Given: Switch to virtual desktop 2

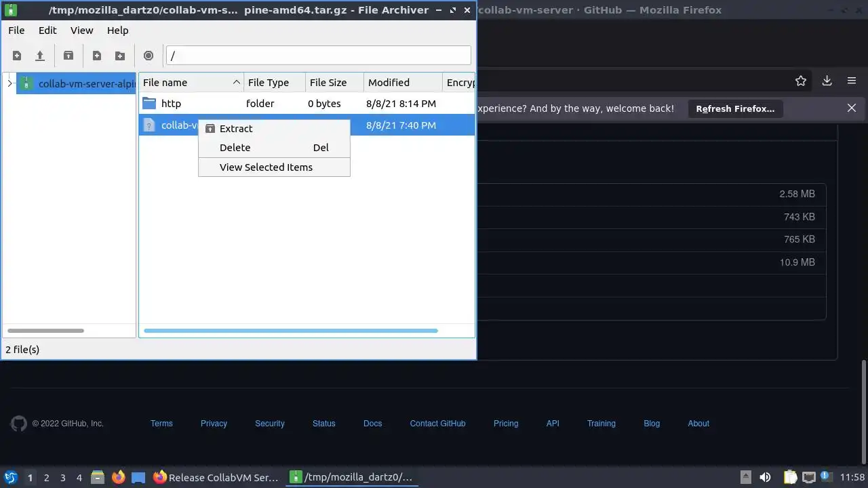Looking at the screenshot, I should click(46, 478).
